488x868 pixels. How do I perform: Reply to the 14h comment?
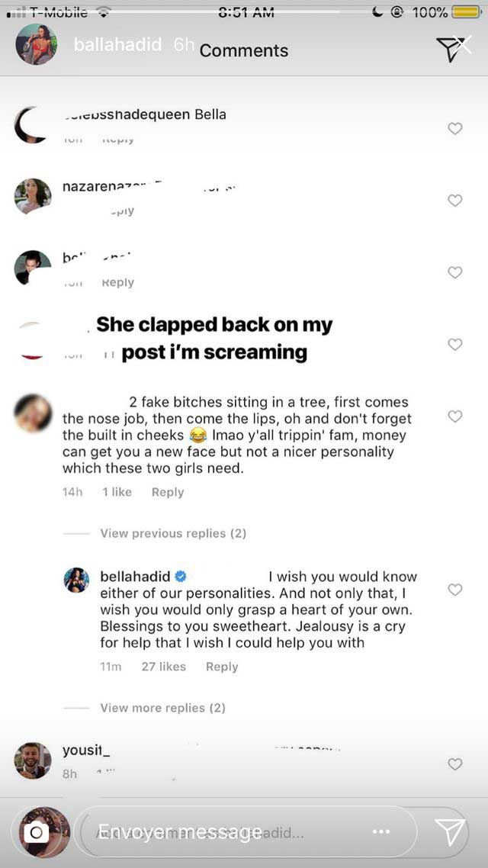coord(168,492)
